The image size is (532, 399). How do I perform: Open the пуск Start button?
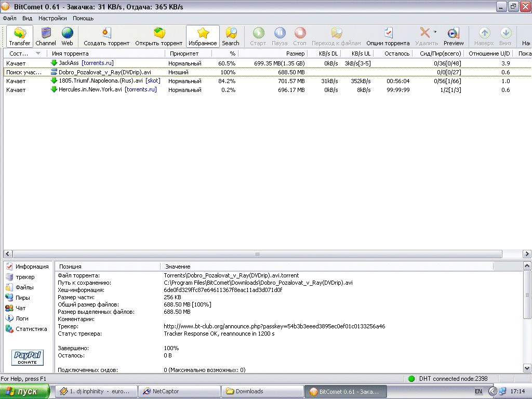[25, 391]
